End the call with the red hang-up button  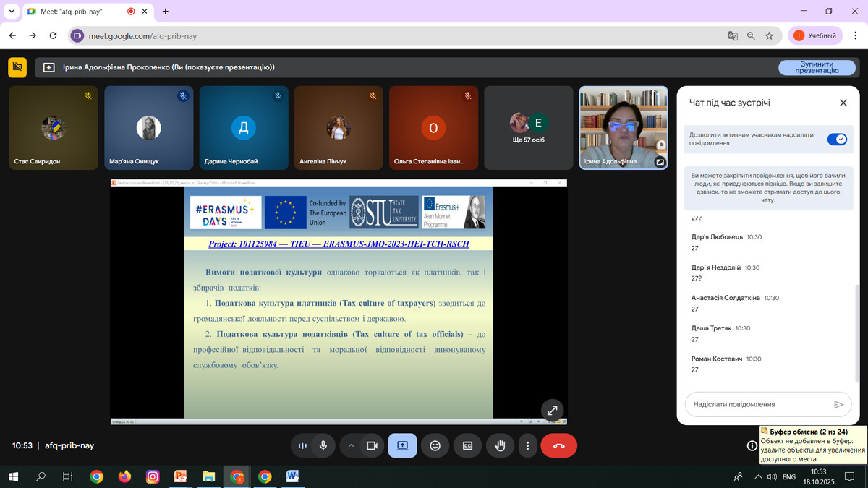click(x=558, y=446)
